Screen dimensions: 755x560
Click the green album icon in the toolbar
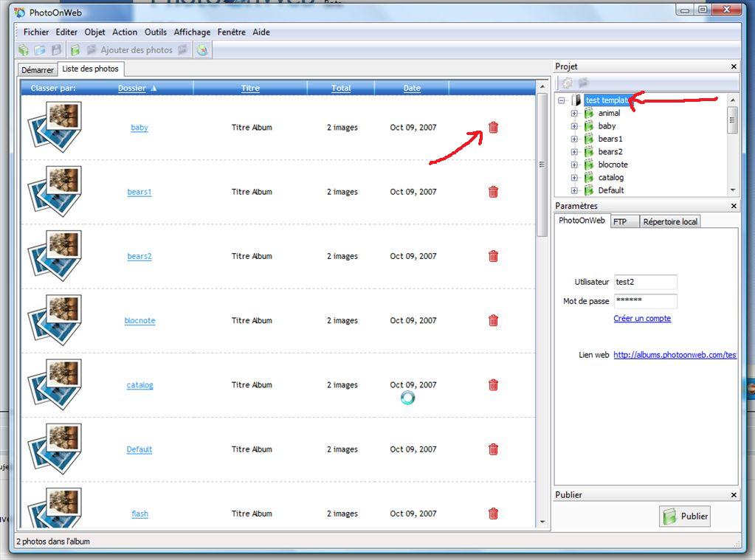click(x=75, y=50)
